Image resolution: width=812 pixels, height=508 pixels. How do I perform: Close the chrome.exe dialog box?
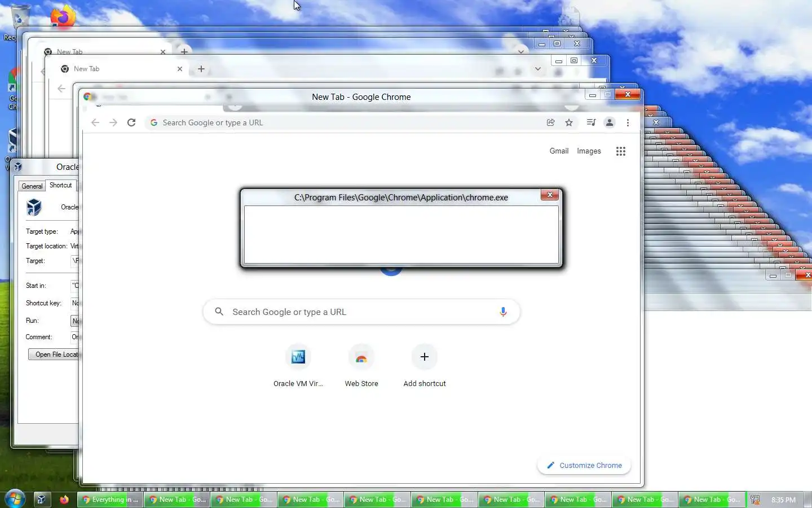(550, 195)
